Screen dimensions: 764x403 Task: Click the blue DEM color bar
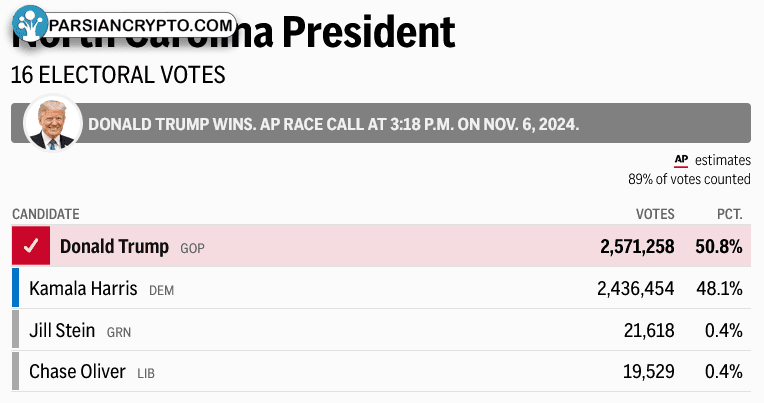pos(16,288)
